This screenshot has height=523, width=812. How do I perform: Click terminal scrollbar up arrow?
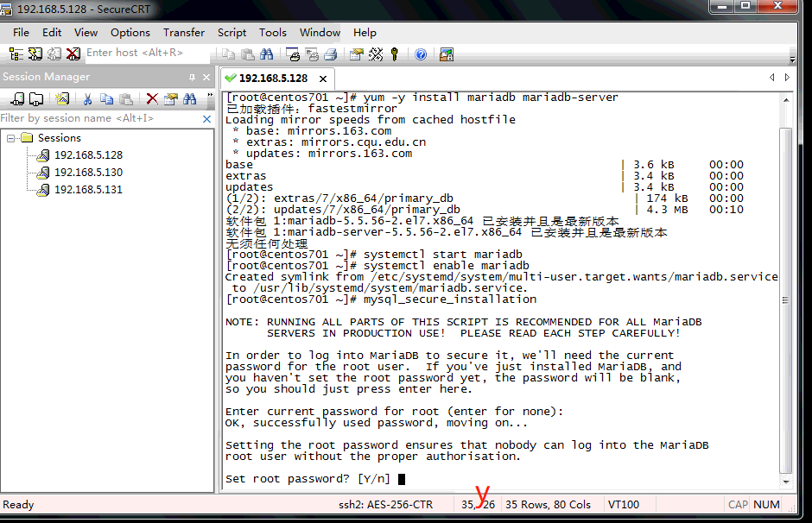point(786,100)
